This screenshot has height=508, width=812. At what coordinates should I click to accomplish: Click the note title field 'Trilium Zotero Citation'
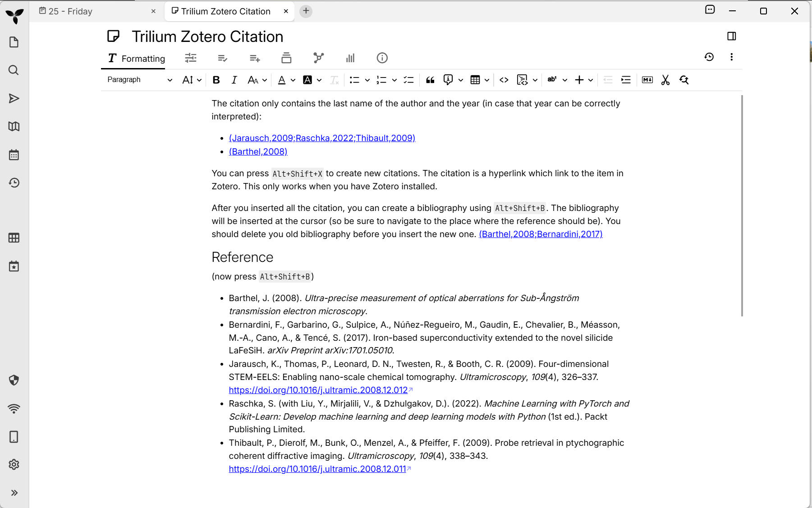tap(207, 37)
